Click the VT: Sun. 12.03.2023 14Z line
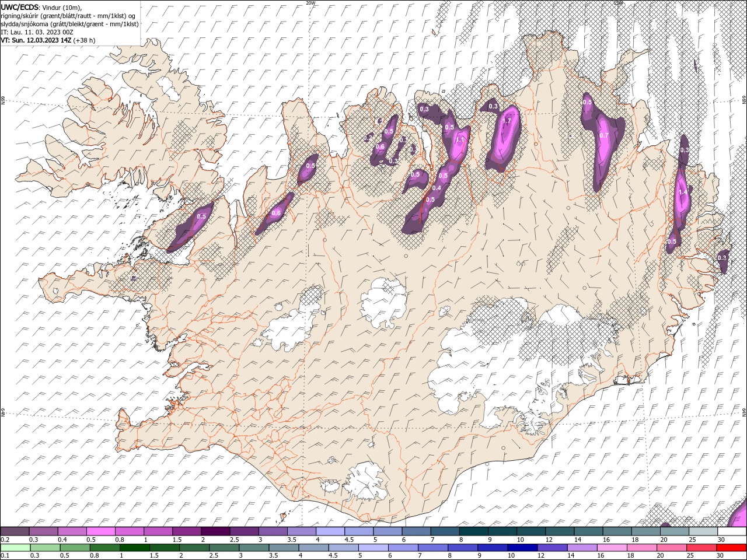Image resolution: width=747 pixels, height=560 pixels. coord(36,40)
